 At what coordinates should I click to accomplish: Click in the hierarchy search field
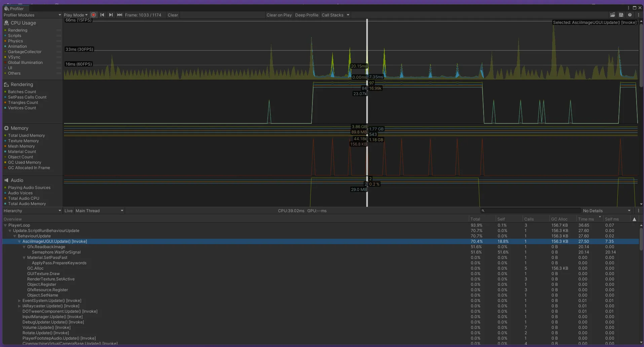pos(531,211)
